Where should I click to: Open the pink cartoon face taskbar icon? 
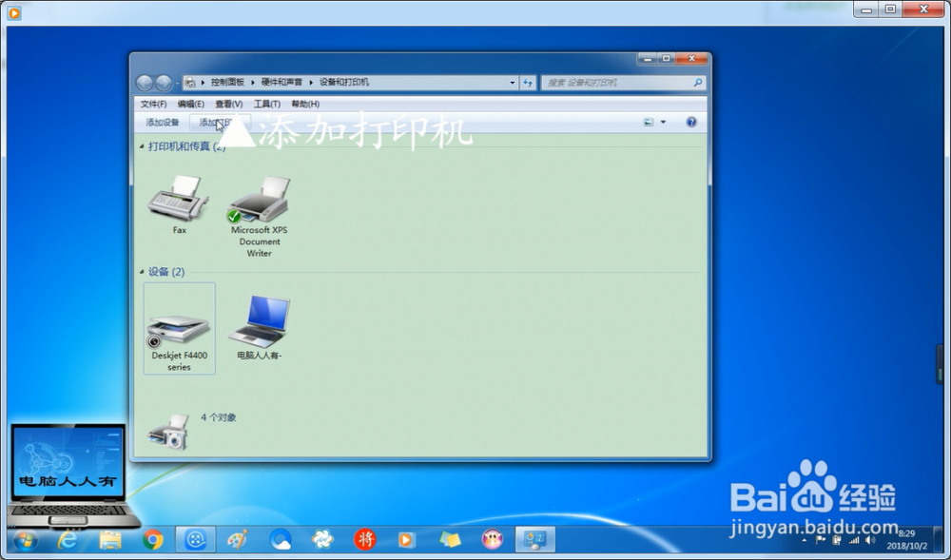click(492, 539)
